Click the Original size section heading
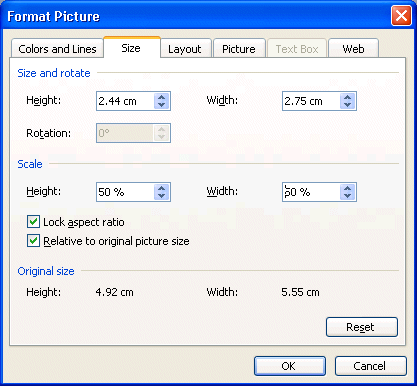The image size is (417, 386). click(x=46, y=271)
